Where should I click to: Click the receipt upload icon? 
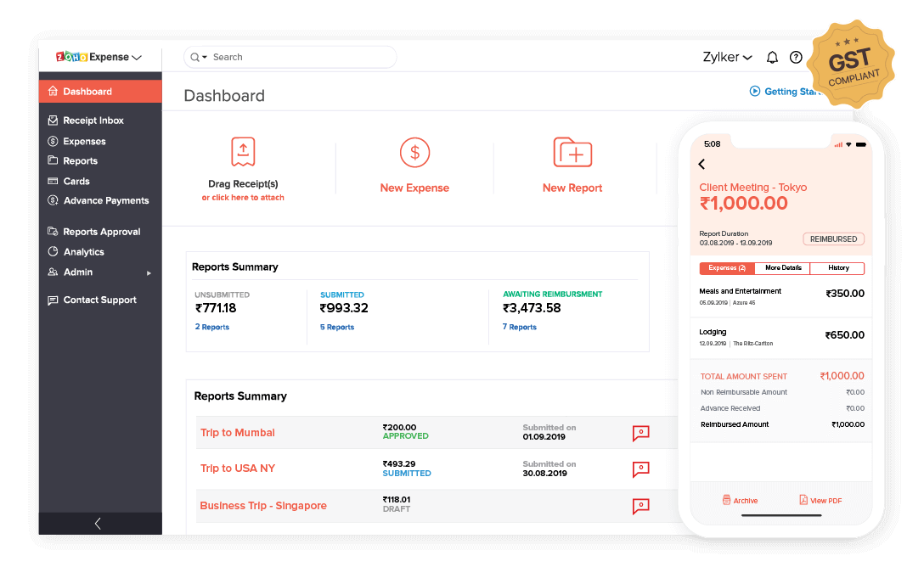point(243,153)
